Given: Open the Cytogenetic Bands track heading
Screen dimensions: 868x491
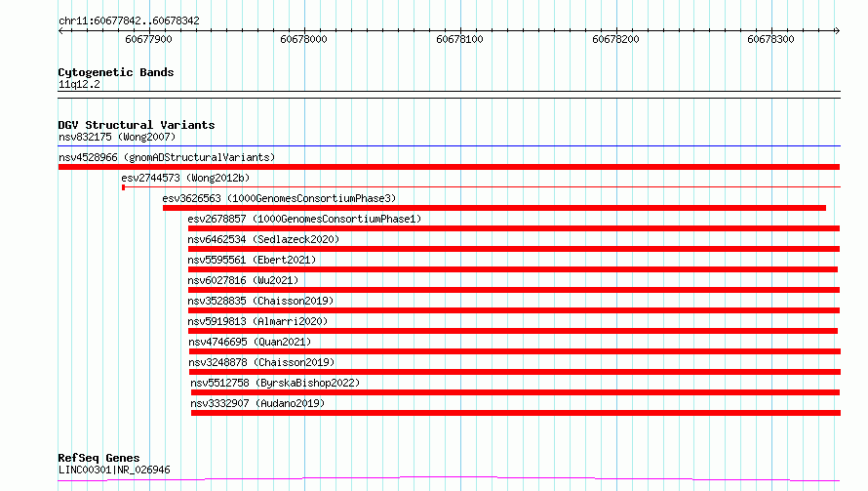Looking at the screenshot, I should [x=116, y=72].
